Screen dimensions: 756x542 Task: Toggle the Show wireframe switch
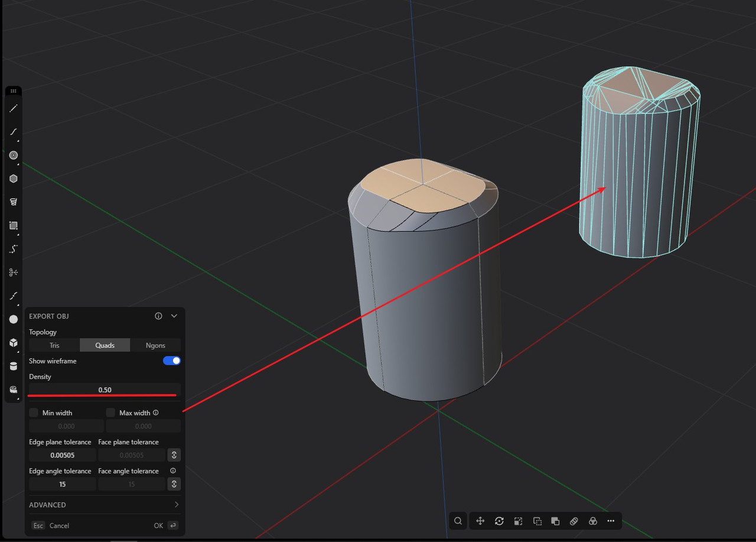[172, 361]
